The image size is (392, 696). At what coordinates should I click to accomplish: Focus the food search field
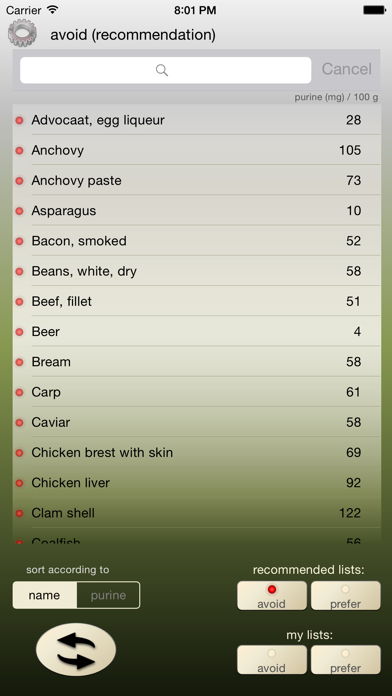coord(166,70)
